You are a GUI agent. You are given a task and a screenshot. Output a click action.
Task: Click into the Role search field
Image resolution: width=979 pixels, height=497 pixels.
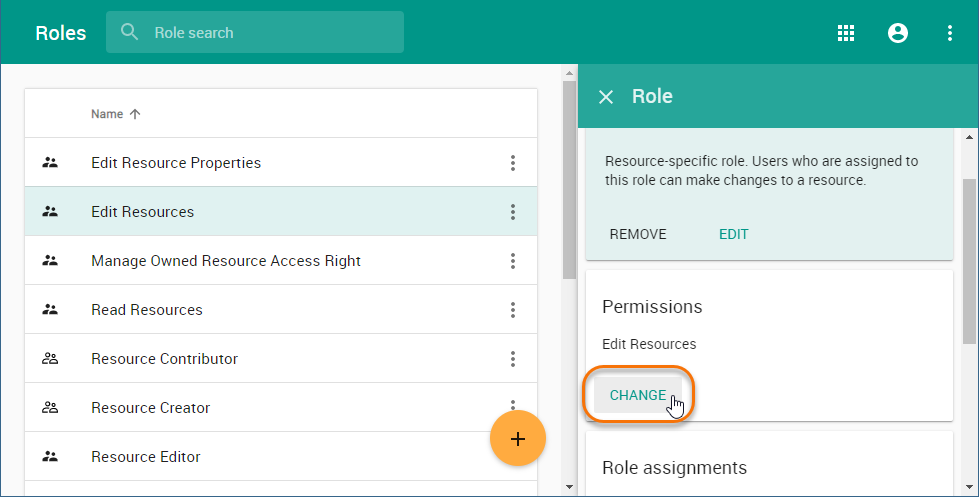click(x=270, y=32)
